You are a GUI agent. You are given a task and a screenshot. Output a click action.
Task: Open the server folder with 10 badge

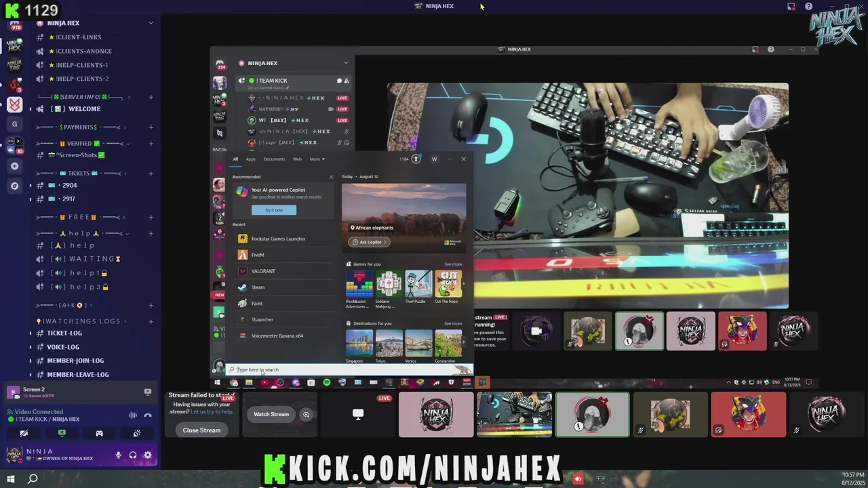(14, 144)
